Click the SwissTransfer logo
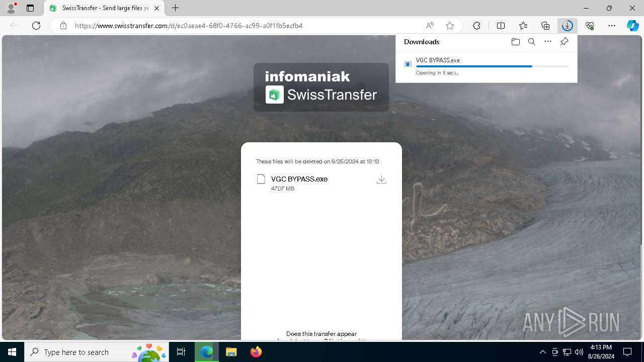Screen dimensions: 644x362 (x=321, y=95)
